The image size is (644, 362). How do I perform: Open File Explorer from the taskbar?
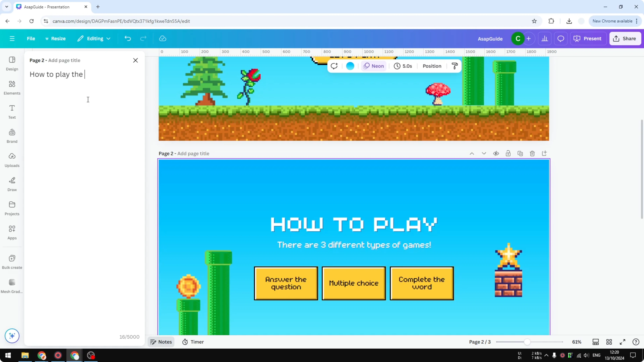(25, 355)
